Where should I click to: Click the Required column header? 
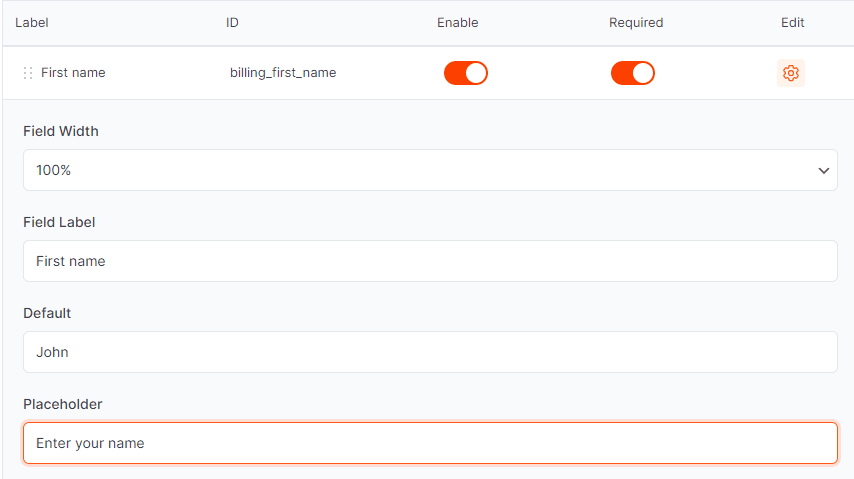(636, 22)
